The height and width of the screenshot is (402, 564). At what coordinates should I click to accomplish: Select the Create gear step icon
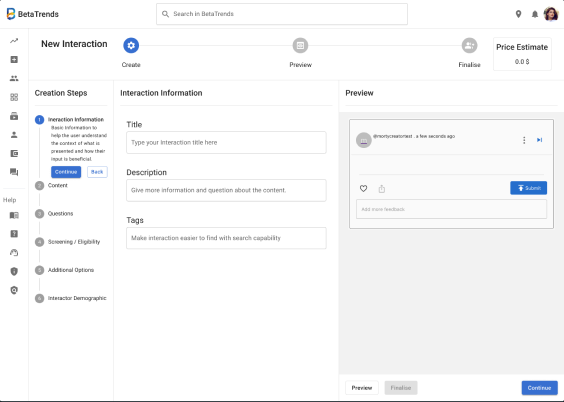pyautogui.click(x=131, y=45)
